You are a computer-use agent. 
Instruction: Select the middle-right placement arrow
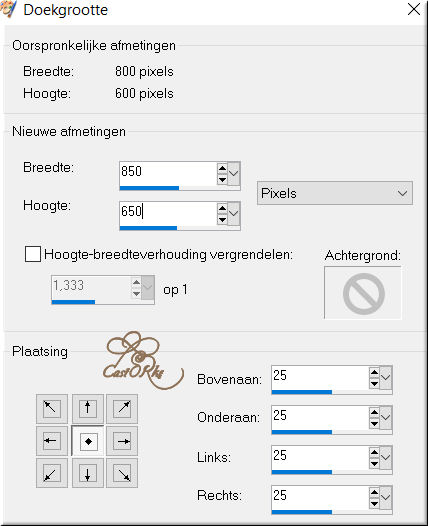pos(122,441)
